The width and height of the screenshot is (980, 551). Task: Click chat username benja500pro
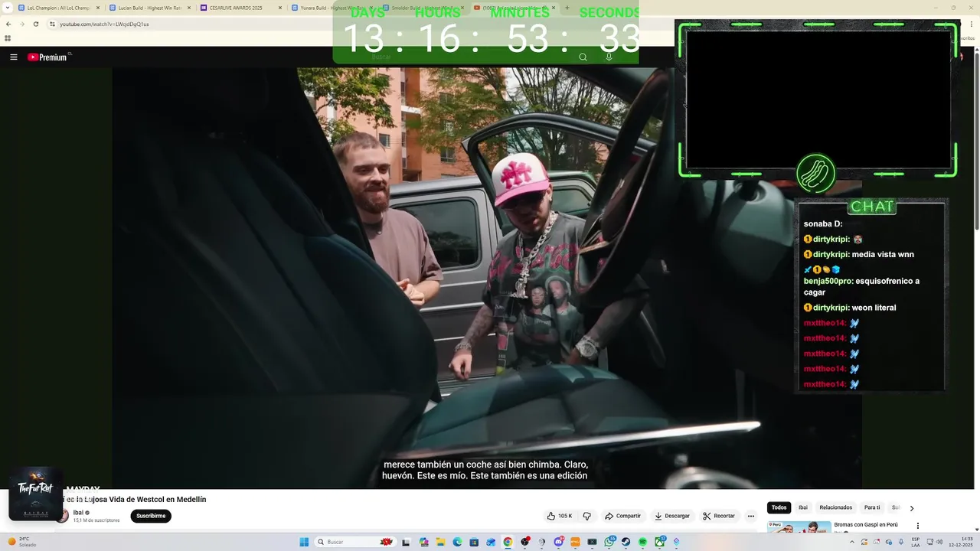[x=828, y=281]
